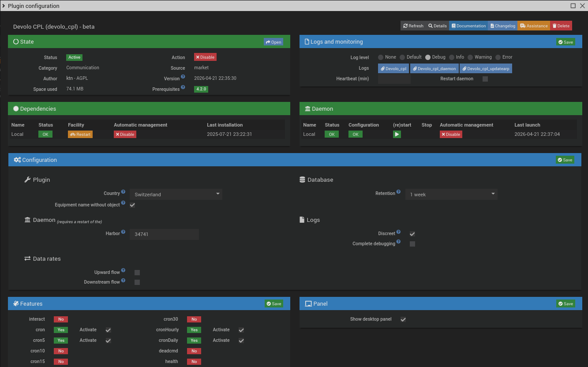Click the Harbor help icon
The width and height of the screenshot is (588, 367).
124,232
